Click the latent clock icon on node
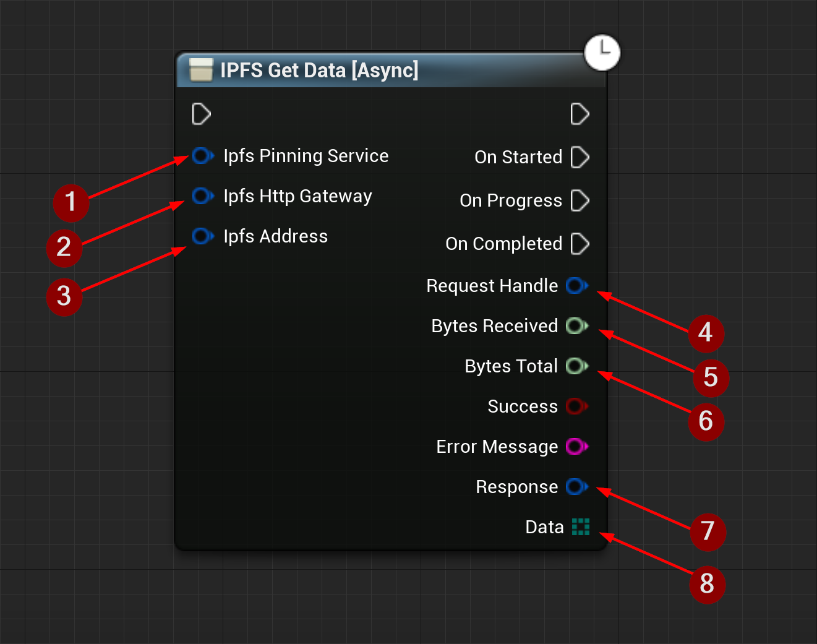 [x=602, y=53]
